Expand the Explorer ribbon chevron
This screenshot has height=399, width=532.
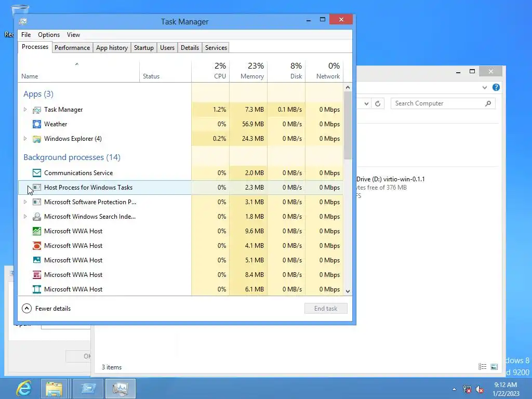click(x=485, y=87)
